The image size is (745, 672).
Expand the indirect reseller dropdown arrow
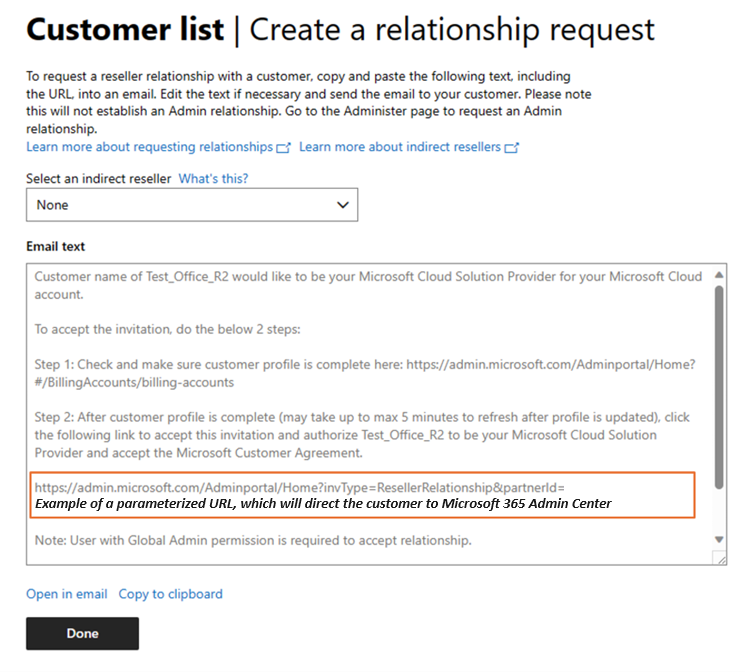coord(343,205)
